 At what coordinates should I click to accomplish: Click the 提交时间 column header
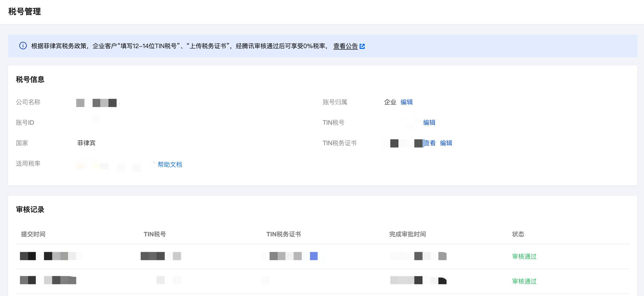[x=33, y=234]
